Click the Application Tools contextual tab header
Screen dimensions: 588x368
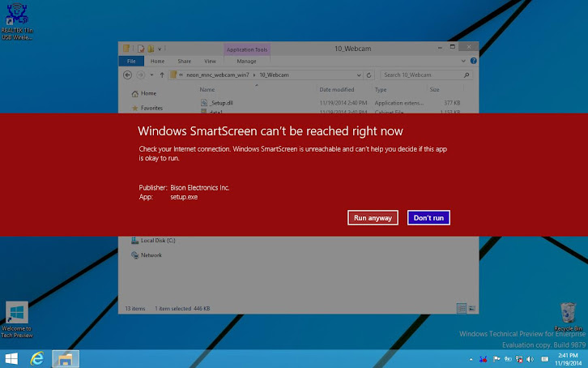(247, 49)
